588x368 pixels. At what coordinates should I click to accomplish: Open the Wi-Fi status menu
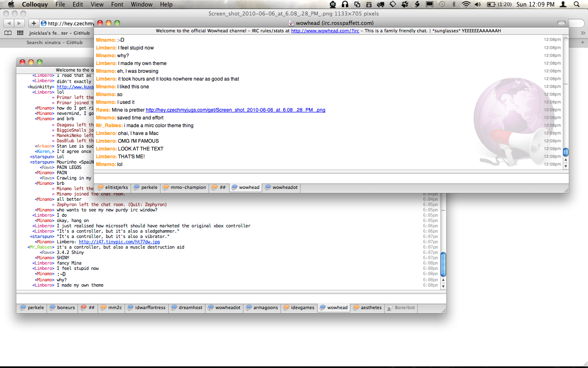coord(466,4)
